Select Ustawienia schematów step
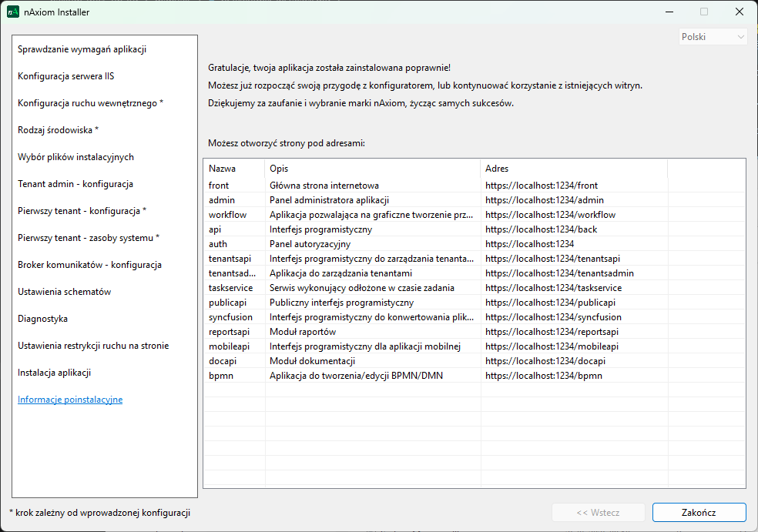The image size is (758, 532). [x=64, y=292]
